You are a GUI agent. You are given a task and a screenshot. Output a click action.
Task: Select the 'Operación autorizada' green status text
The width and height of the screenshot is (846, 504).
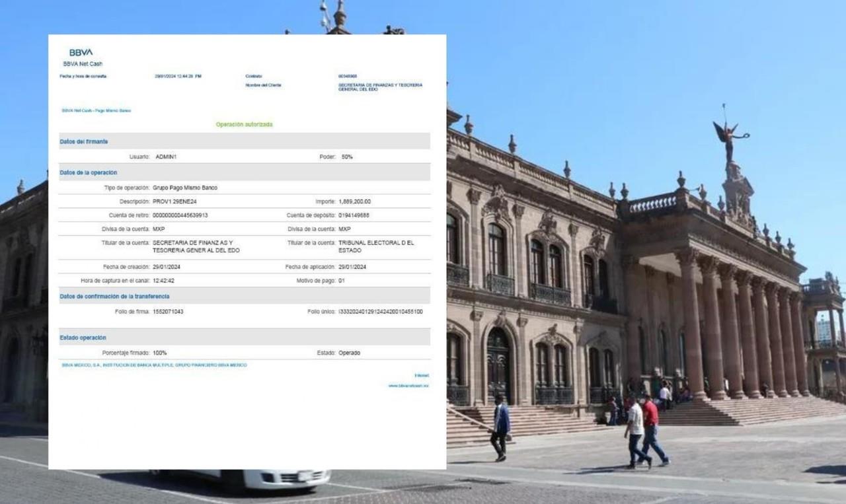point(244,124)
